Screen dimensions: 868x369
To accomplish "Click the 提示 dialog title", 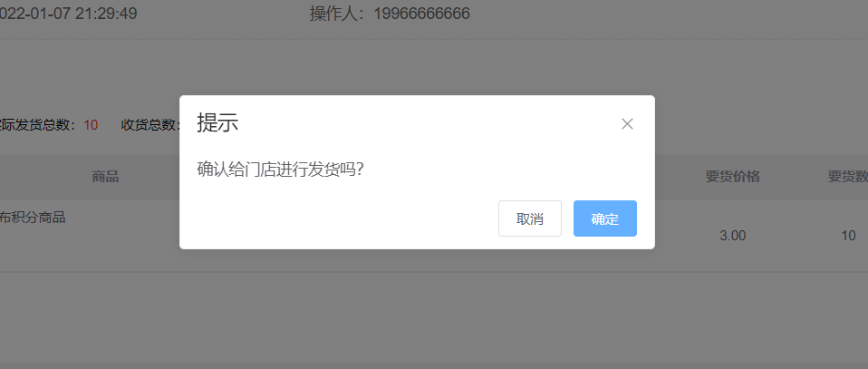I will pos(217,123).
